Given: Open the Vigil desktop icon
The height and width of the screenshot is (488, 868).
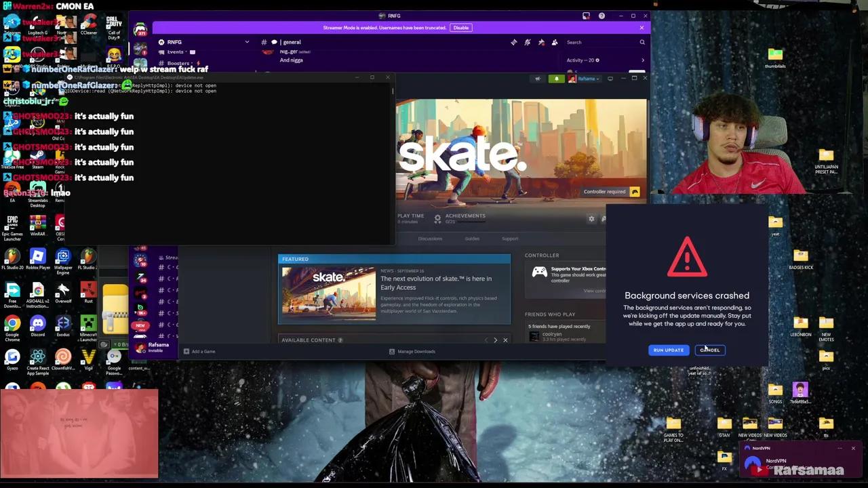Looking at the screenshot, I should click(x=88, y=359).
